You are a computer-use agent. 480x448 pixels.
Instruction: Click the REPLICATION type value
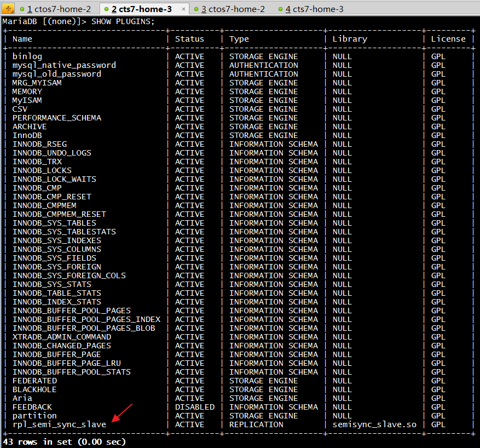pos(256,424)
